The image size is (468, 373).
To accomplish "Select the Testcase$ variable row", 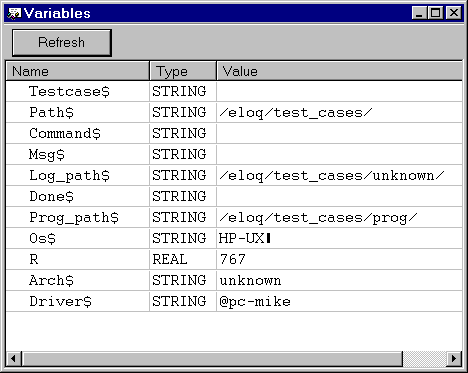I will [234, 91].
